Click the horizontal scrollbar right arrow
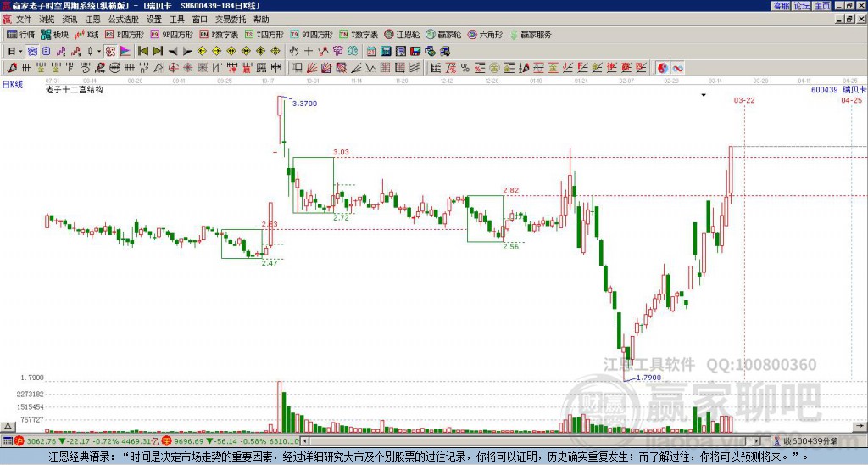Screen dimensions: 868x465 [756, 441]
